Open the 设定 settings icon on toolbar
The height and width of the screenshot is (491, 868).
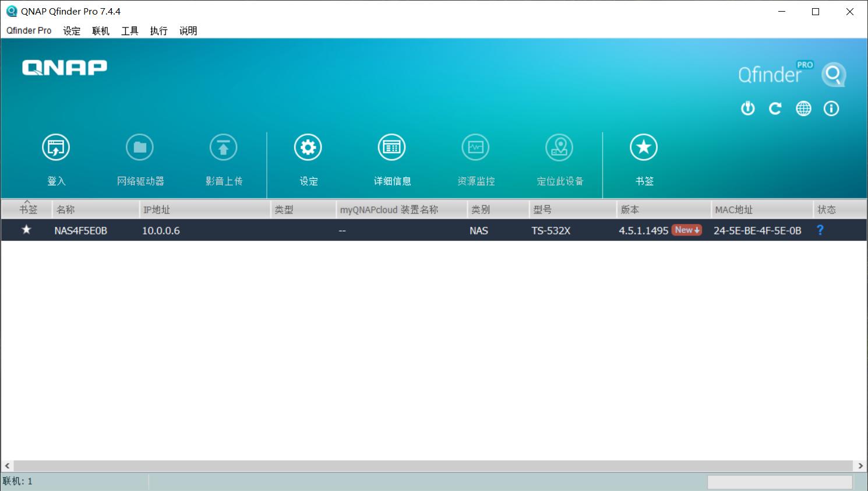(x=308, y=147)
